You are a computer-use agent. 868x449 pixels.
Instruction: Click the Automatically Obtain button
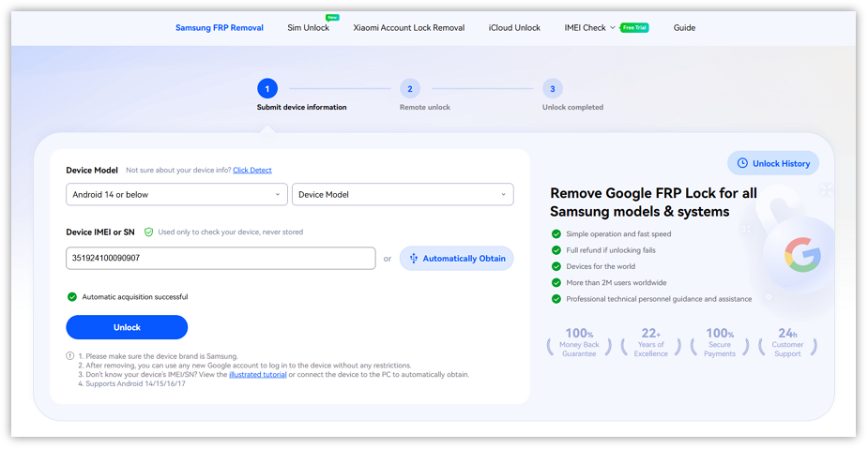(457, 258)
